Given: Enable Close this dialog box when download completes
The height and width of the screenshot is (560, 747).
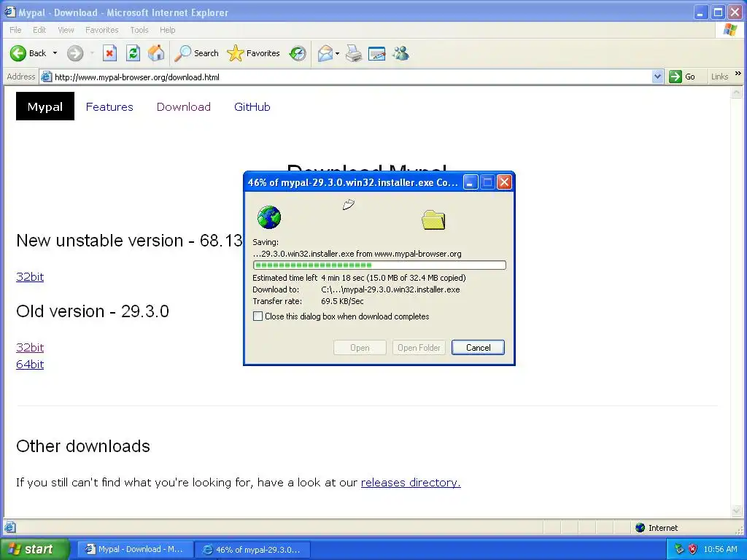Looking at the screenshot, I should click(x=258, y=316).
